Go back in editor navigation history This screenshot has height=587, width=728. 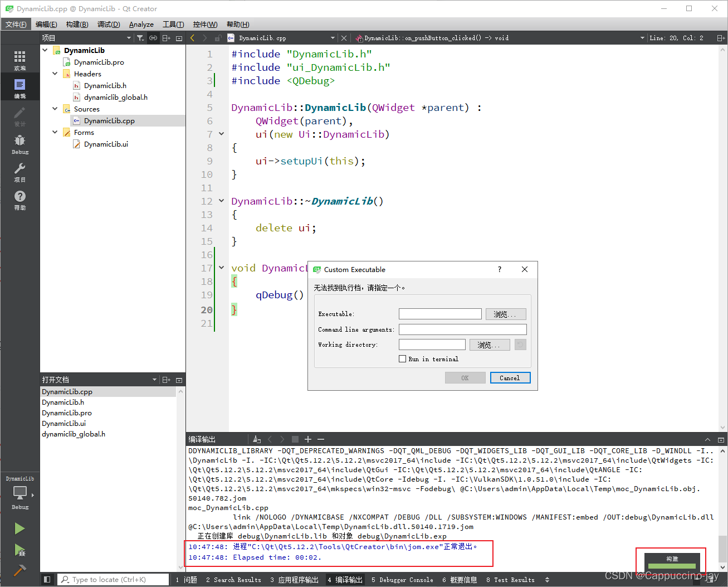click(x=192, y=38)
